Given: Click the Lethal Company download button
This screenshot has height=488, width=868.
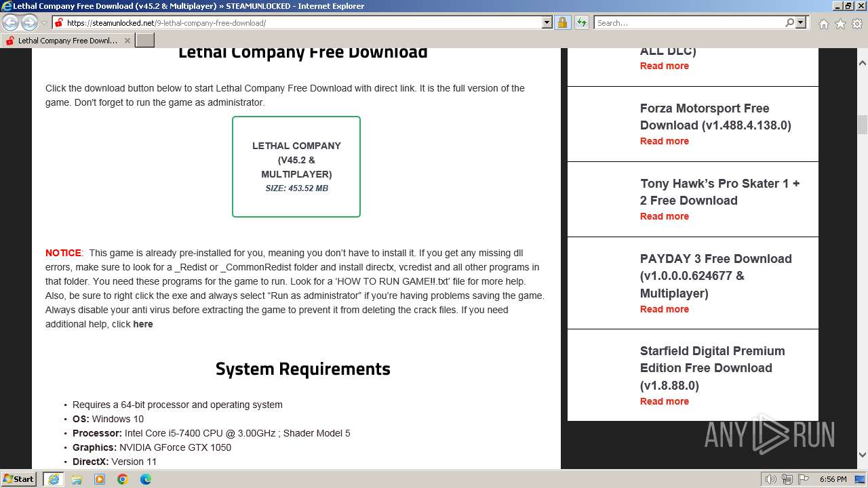Looking at the screenshot, I should click(x=296, y=167).
